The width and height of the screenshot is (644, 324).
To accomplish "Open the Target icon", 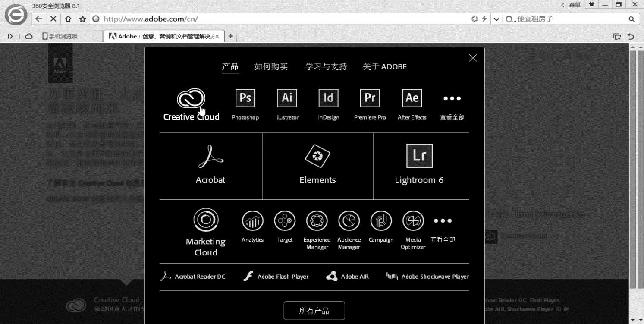I will [x=285, y=221].
